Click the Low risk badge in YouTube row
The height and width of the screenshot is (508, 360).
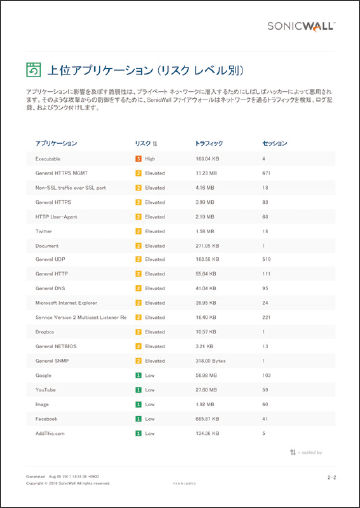click(x=138, y=390)
